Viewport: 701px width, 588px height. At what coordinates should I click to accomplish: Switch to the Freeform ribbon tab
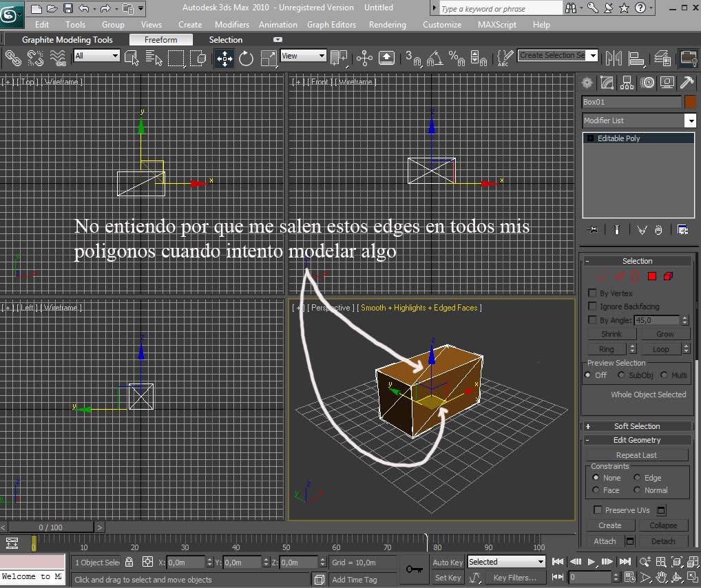click(x=161, y=40)
